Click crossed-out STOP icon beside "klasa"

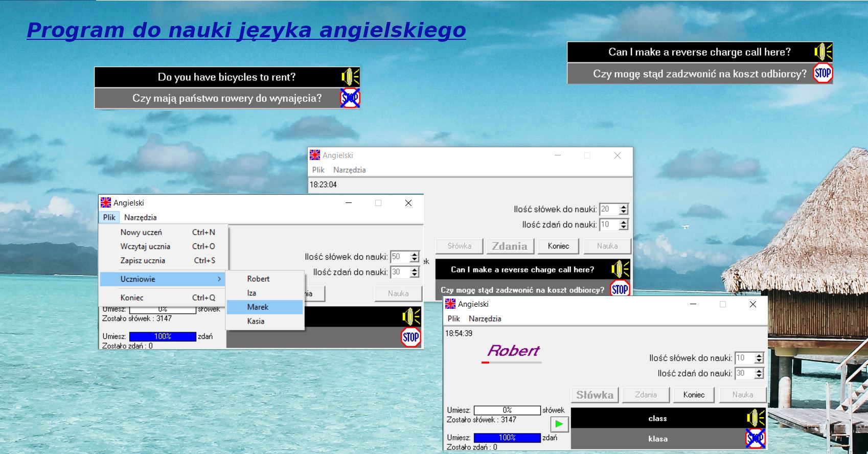coord(755,439)
